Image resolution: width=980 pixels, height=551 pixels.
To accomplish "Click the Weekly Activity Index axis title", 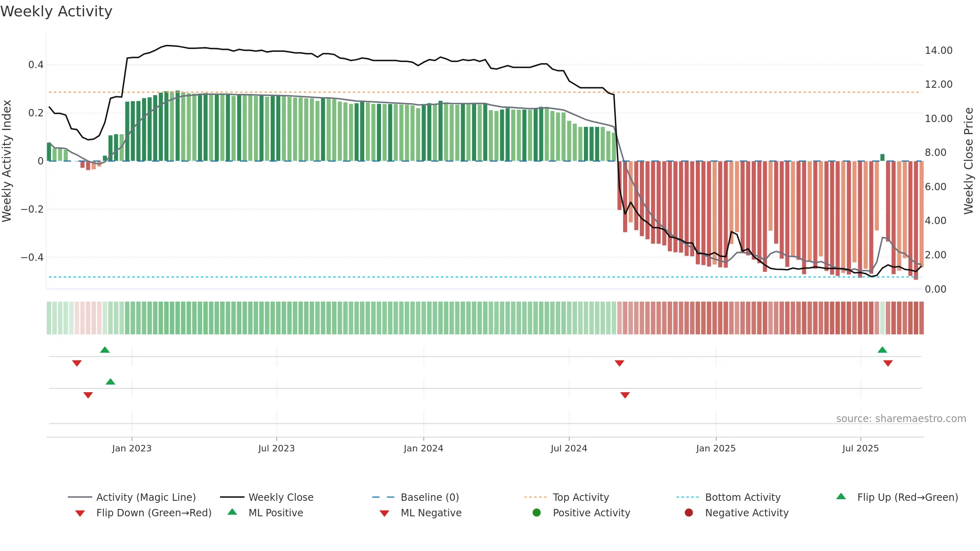I will point(7,161).
